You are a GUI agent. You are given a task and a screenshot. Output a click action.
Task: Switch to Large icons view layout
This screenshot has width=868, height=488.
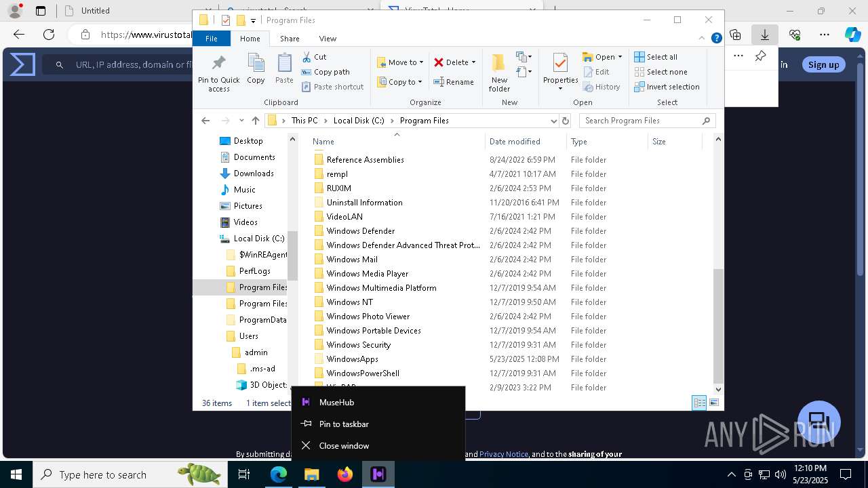pos(713,403)
